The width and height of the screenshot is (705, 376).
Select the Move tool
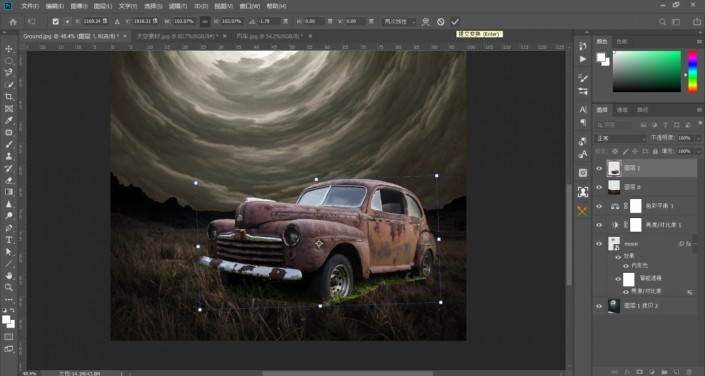point(9,49)
